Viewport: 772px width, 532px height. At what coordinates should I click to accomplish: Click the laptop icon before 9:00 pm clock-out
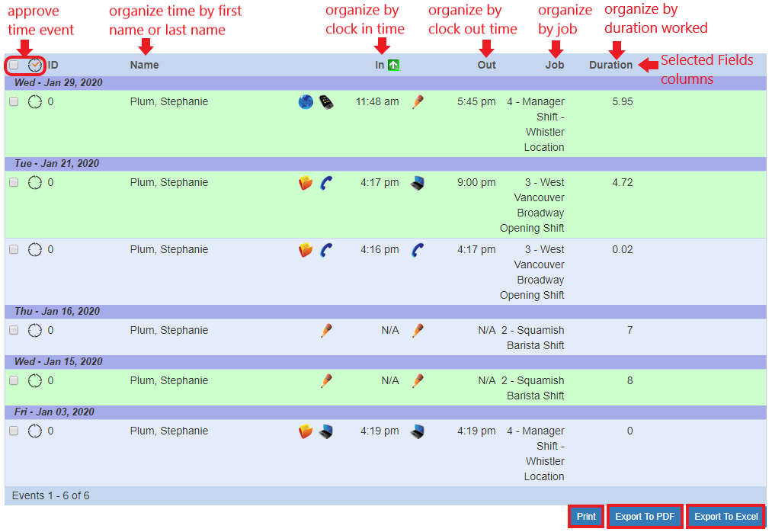pos(417,183)
